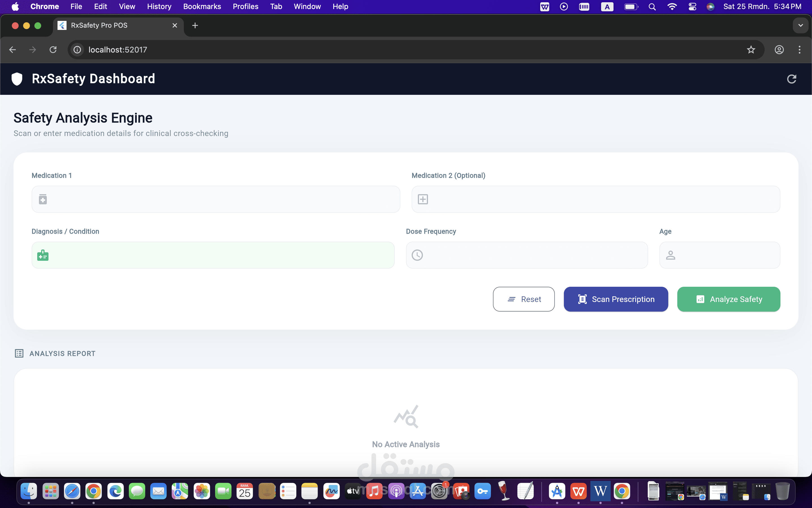Viewport: 812px width, 508px height.
Task: Open the input source menu in menu bar
Action: tap(607, 7)
